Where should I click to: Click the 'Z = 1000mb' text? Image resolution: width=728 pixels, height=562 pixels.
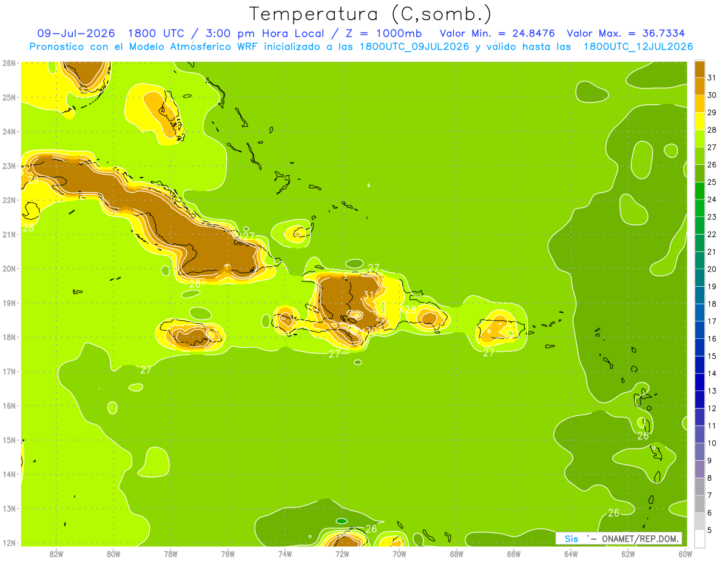coord(383,33)
